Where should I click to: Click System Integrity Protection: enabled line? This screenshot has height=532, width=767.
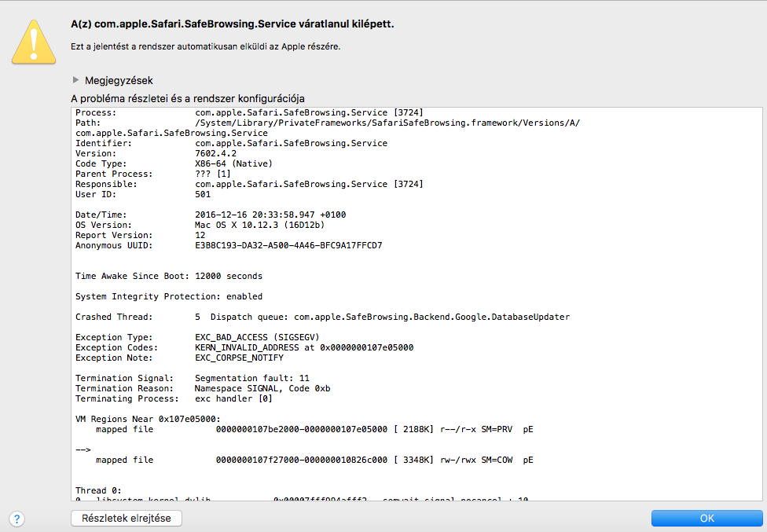pos(169,297)
